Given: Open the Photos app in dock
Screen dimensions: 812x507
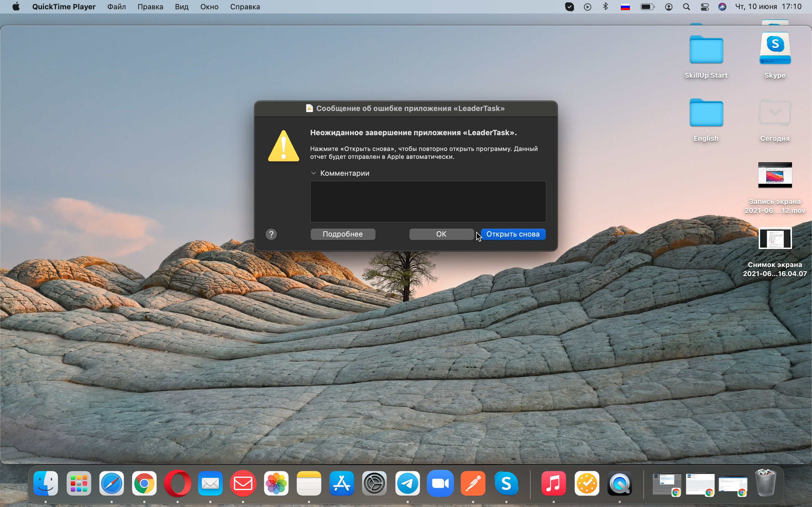Looking at the screenshot, I should pos(276,484).
